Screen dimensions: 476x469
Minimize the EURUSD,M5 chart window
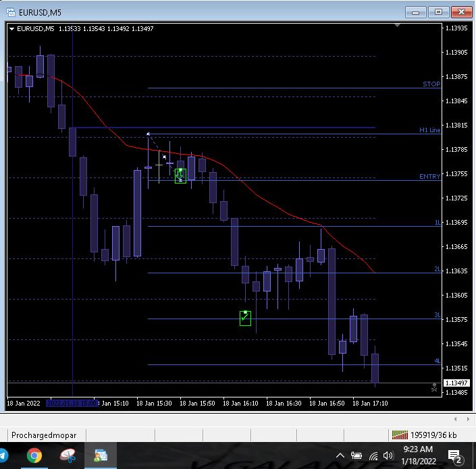[416, 12]
